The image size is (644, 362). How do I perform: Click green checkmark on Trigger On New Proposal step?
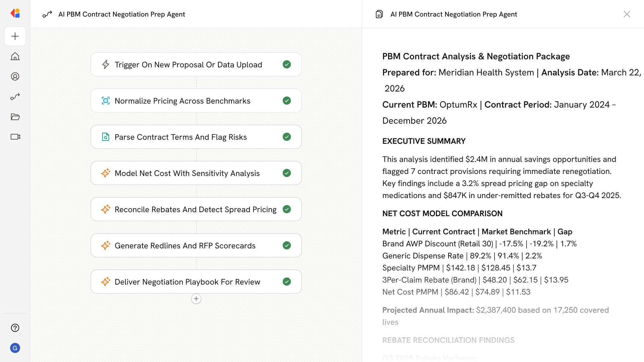(x=287, y=64)
